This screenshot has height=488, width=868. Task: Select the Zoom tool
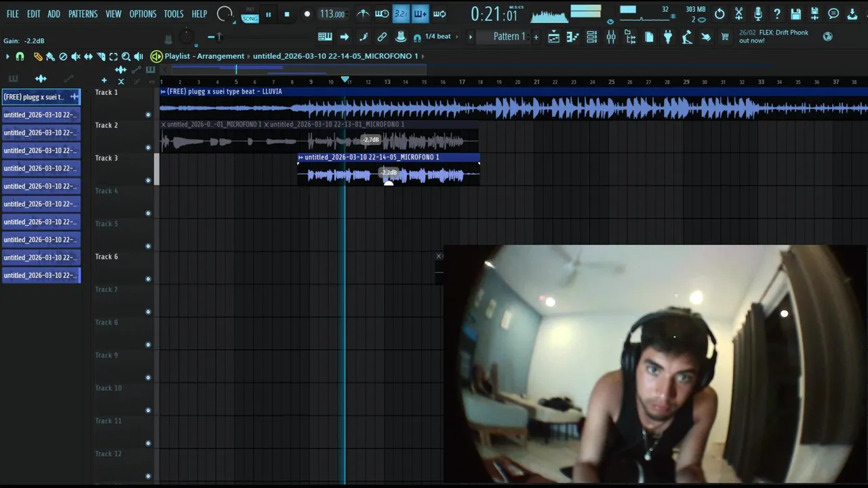point(125,57)
